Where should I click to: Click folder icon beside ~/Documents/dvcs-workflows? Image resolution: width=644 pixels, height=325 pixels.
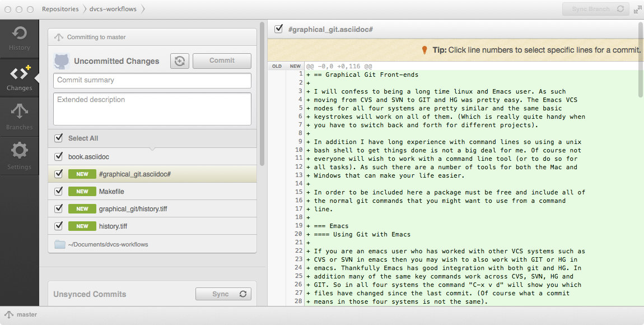60,244
